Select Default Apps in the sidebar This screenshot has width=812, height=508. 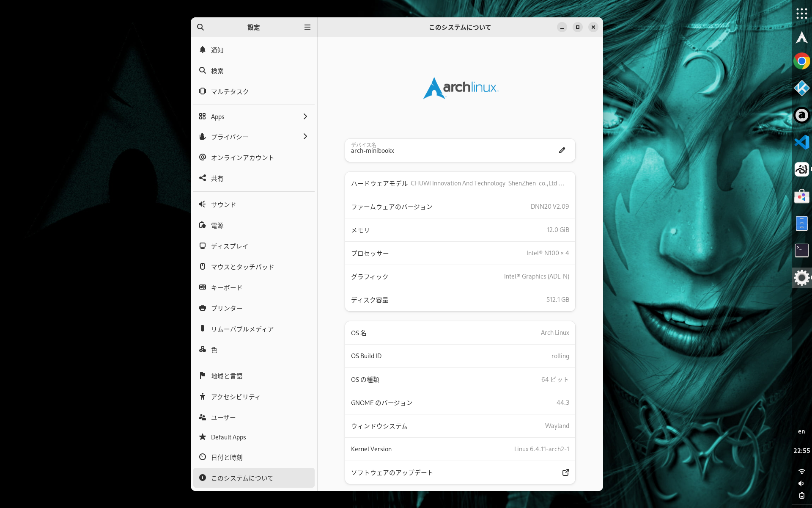(x=253, y=437)
